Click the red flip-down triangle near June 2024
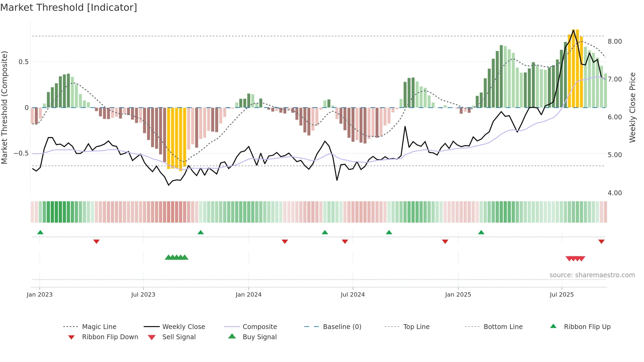 pos(345,242)
